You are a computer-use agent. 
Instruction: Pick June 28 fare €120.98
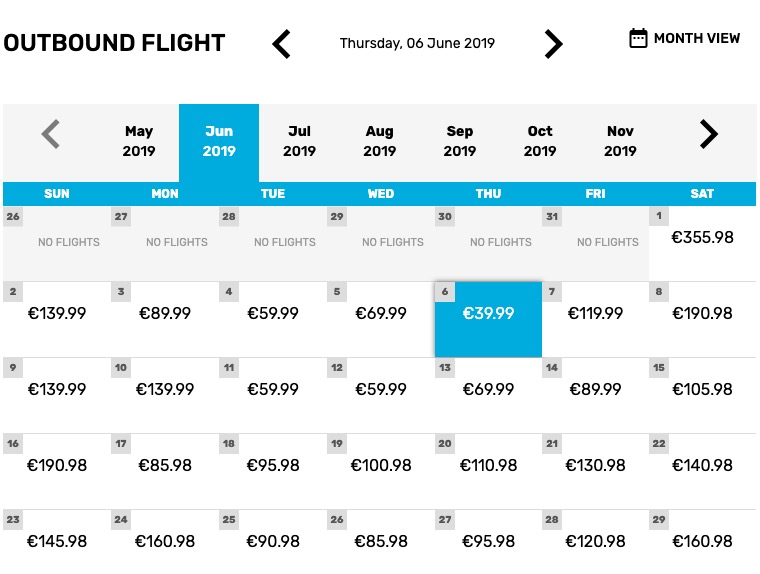595,541
